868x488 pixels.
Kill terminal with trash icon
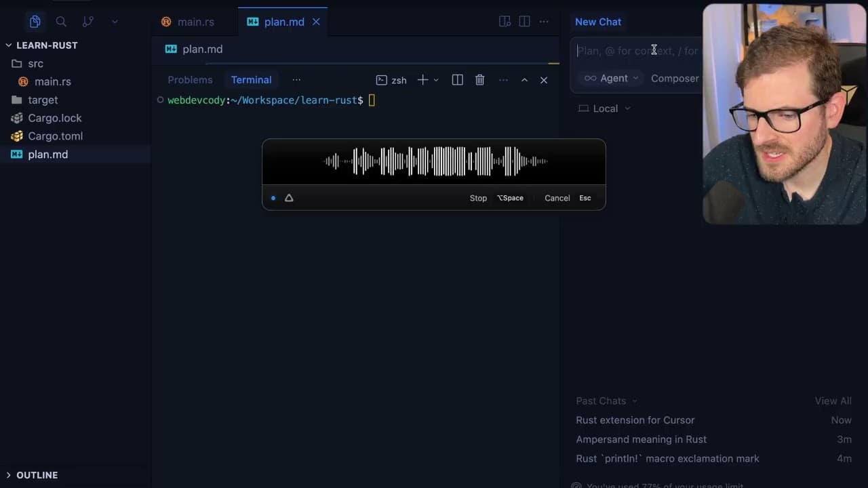point(479,80)
